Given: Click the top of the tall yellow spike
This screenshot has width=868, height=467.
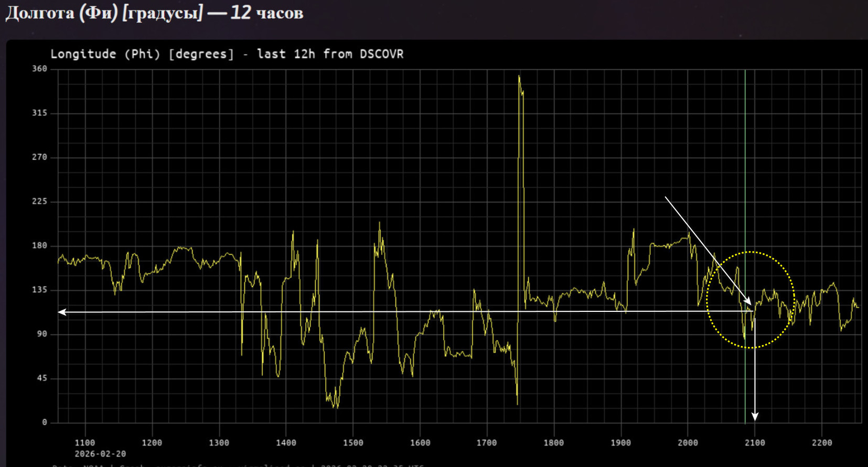Looking at the screenshot, I should [519, 77].
